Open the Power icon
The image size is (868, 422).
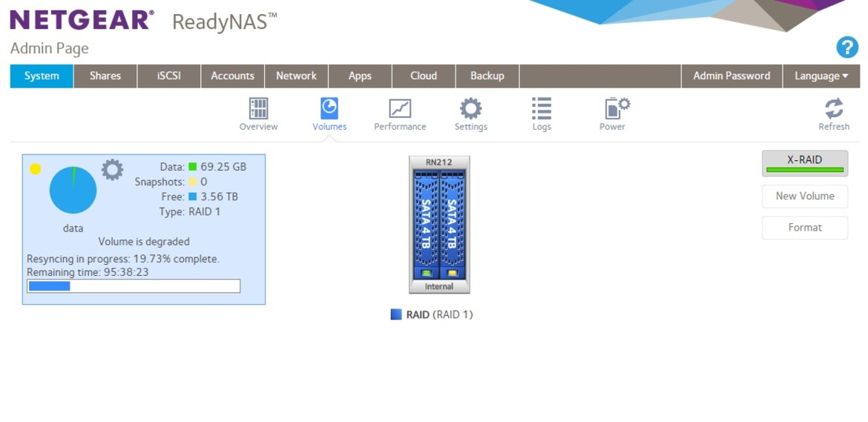tap(617, 108)
